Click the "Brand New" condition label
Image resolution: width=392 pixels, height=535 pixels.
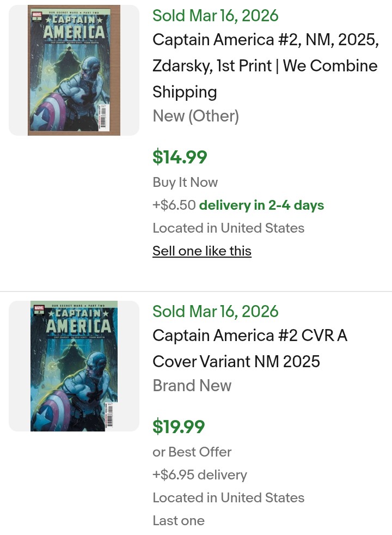[192, 386]
